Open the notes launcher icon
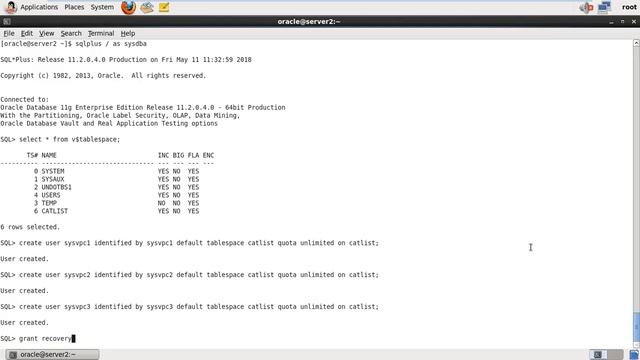The height and width of the screenshot is (360, 640). click(164, 7)
